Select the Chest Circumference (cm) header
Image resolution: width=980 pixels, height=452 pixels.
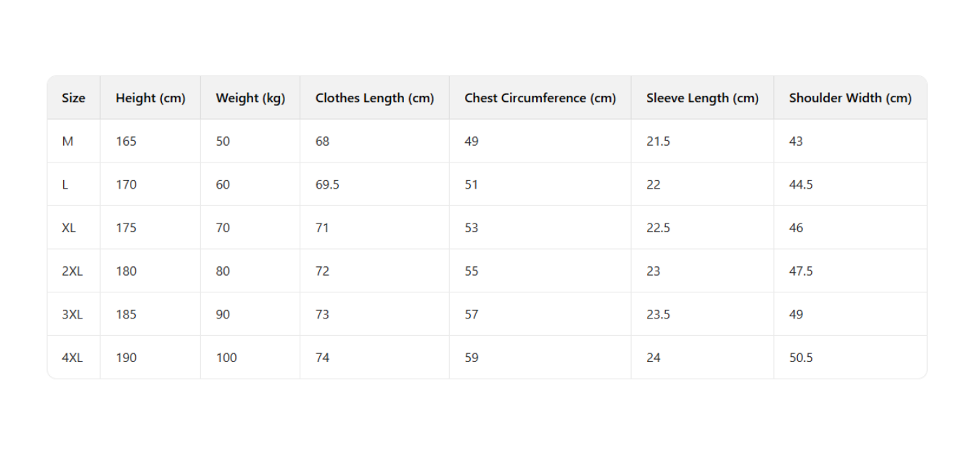[x=540, y=98]
